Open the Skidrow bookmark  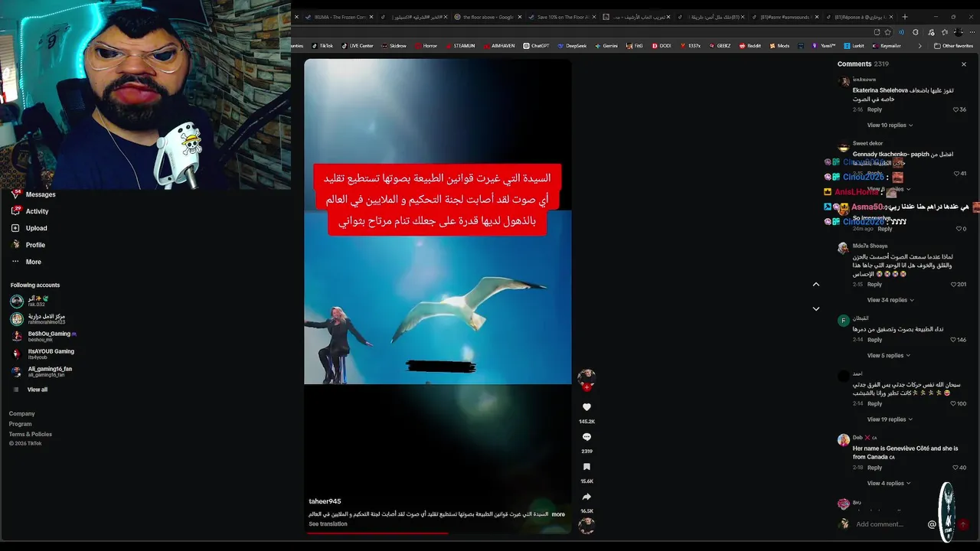pos(394,46)
